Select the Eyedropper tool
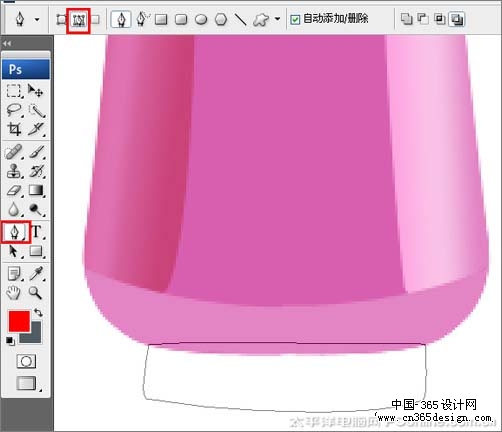The height and width of the screenshot is (432, 502). point(36,274)
